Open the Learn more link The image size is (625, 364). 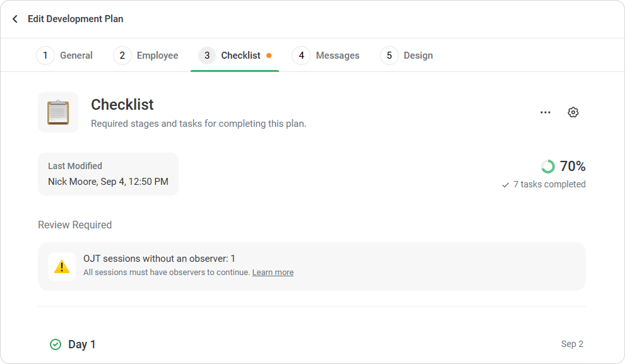[273, 273]
